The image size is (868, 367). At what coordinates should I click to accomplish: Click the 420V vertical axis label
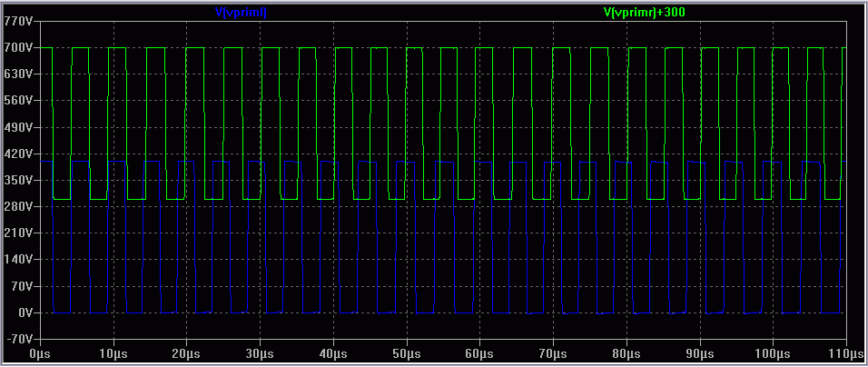tap(18, 154)
